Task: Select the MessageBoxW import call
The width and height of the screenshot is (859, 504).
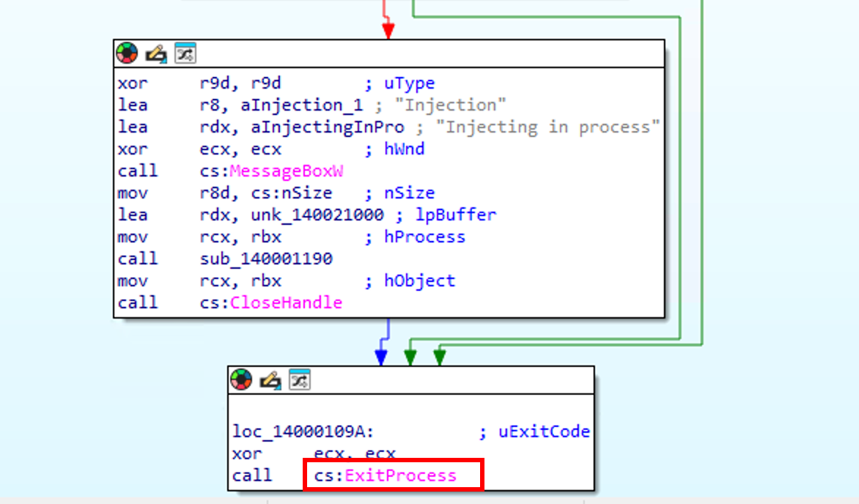Action: pyautogui.click(x=287, y=171)
